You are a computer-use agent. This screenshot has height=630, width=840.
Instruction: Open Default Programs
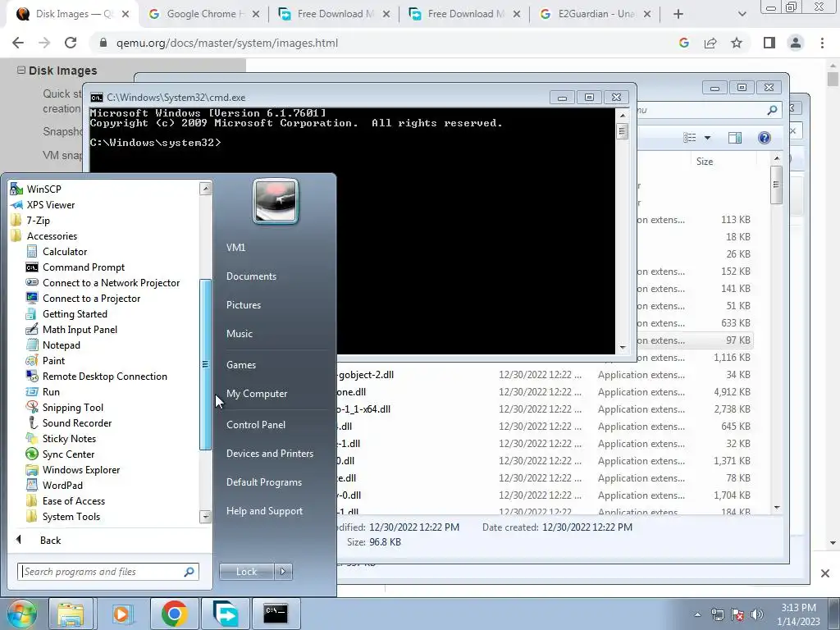(263, 482)
